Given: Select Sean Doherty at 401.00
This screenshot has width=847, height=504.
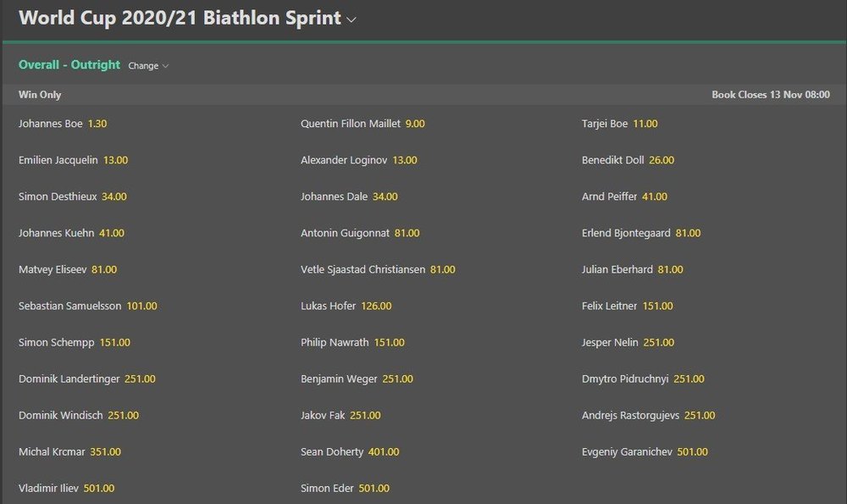Looking at the screenshot, I should 350,452.
